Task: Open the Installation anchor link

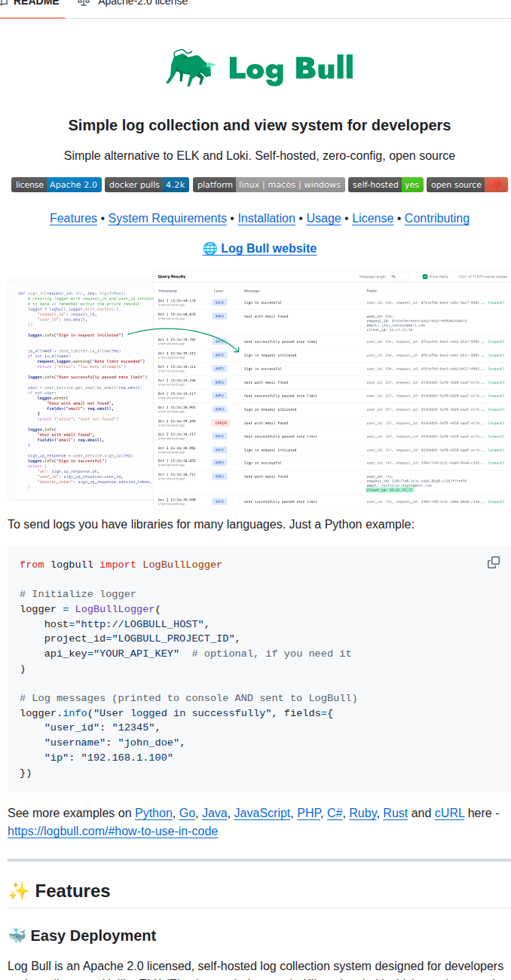Action: click(267, 219)
